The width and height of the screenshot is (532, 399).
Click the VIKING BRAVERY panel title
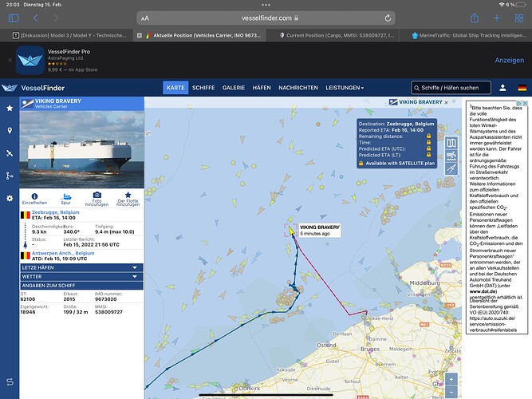pos(58,101)
